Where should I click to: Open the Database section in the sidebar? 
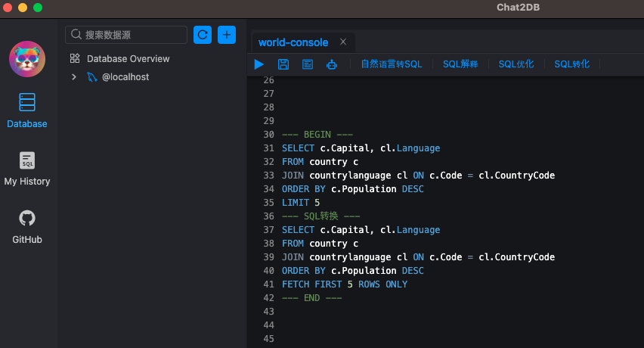tap(27, 110)
